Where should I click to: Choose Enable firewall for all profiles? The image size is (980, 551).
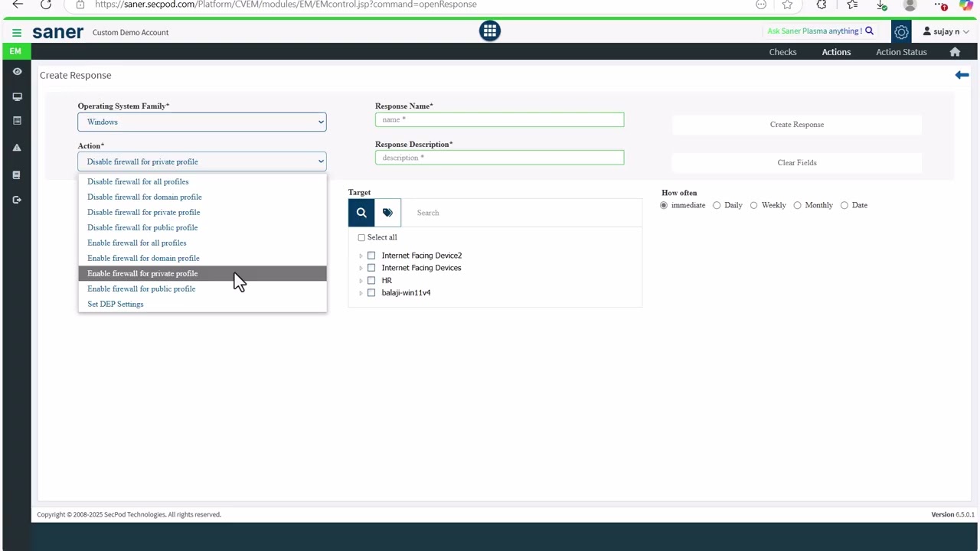[x=202, y=243]
